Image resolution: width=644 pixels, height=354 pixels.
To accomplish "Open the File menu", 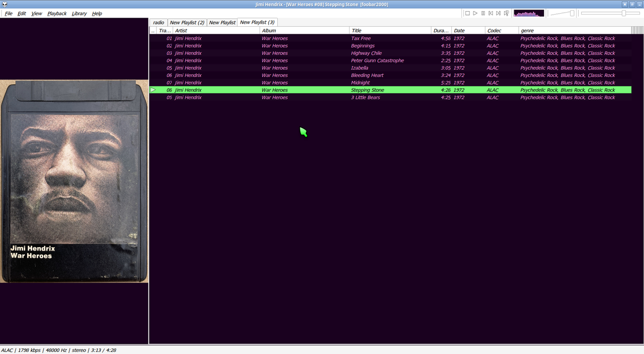I will (x=9, y=14).
